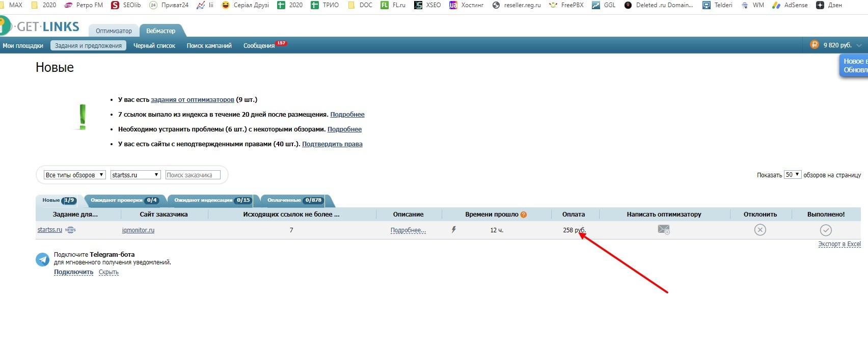Click the Сайт заказчика column header
The height and width of the screenshot is (349, 868).
coord(164,214)
